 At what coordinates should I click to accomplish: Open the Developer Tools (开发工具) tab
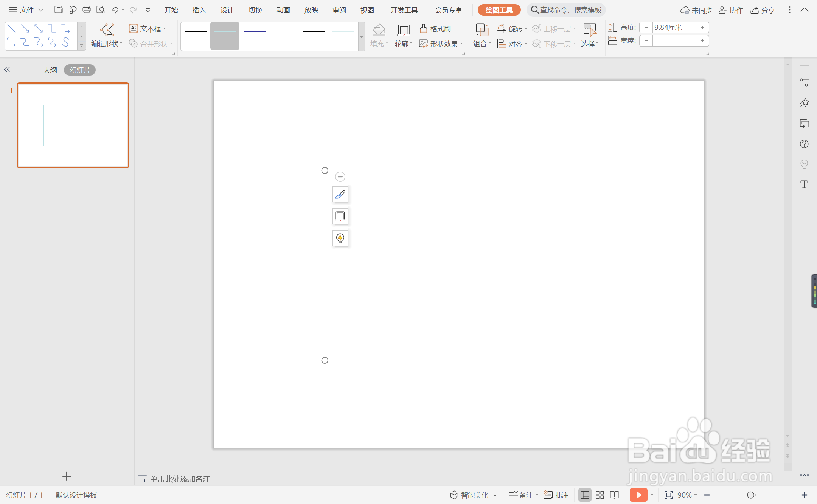(x=404, y=10)
